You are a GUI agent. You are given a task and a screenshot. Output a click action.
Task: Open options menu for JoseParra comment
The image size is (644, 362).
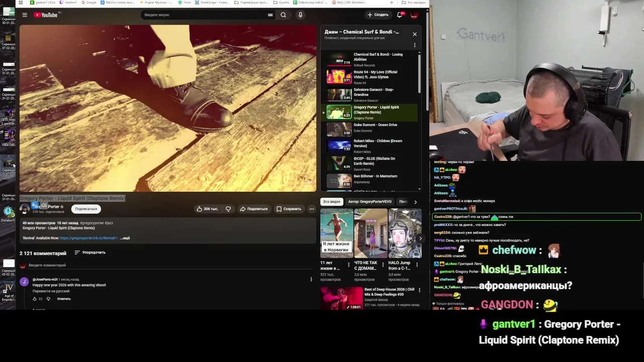311,280
